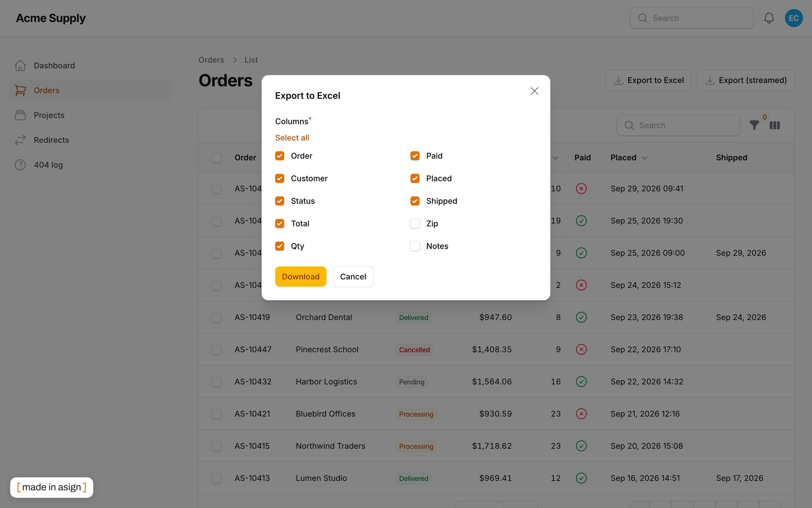Click the paid status icon for AS-10419
The image size is (812, 508).
point(581,317)
